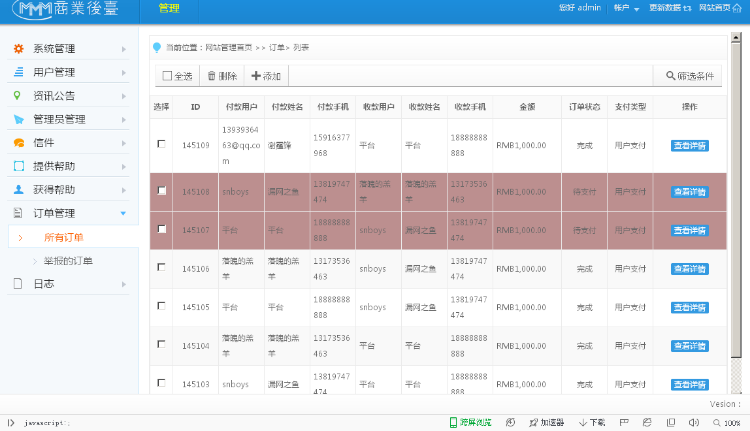
Task: Click the ID cell 145106
Action: tap(196, 269)
